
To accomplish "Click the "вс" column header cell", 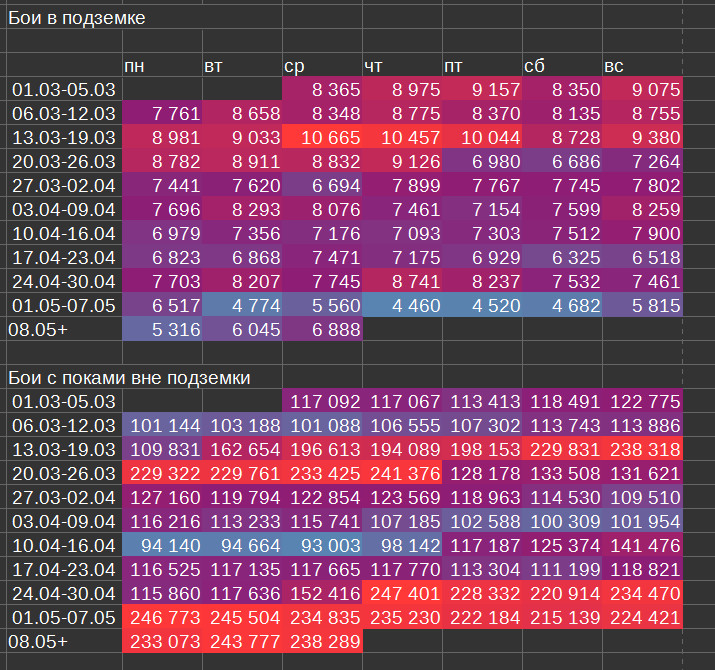I will pyautogui.click(x=642, y=66).
